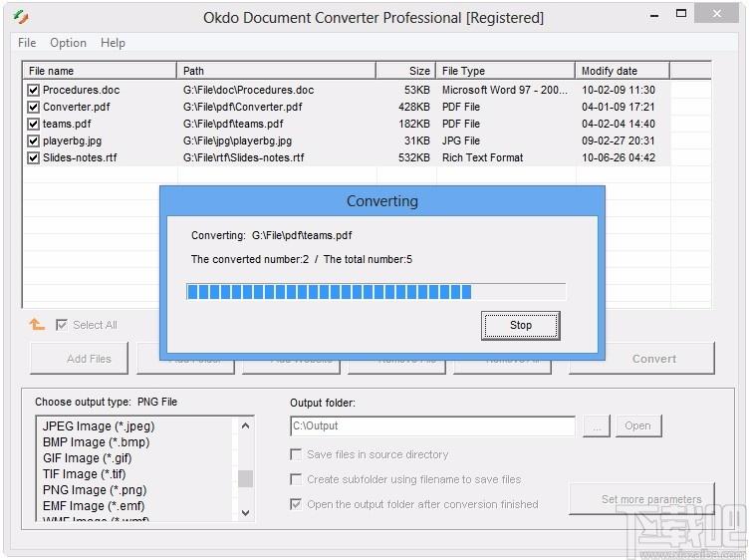Click the Okdo app logo icon
750x560 pixels.
click(x=21, y=17)
